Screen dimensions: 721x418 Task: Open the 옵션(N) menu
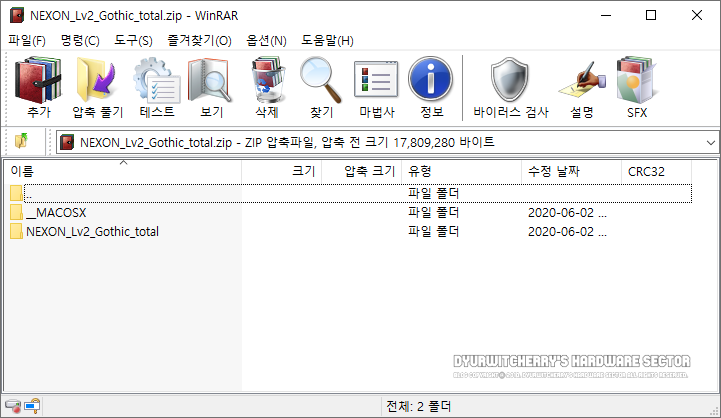(x=266, y=40)
